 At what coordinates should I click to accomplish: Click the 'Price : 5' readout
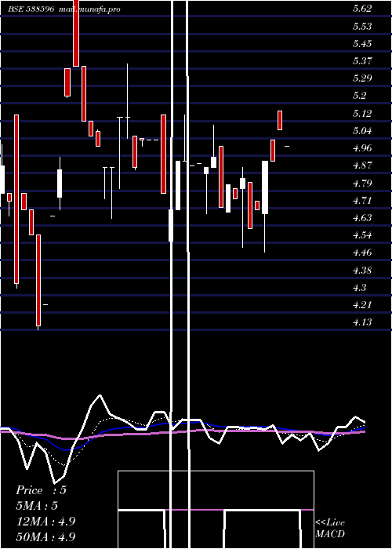coord(41,490)
